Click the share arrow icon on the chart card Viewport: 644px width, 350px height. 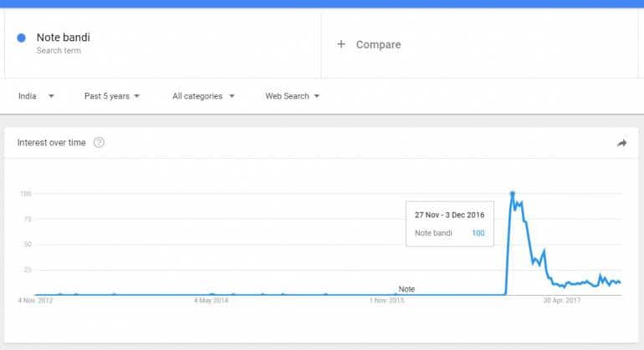pyautogui.click(x=621, y=144)
